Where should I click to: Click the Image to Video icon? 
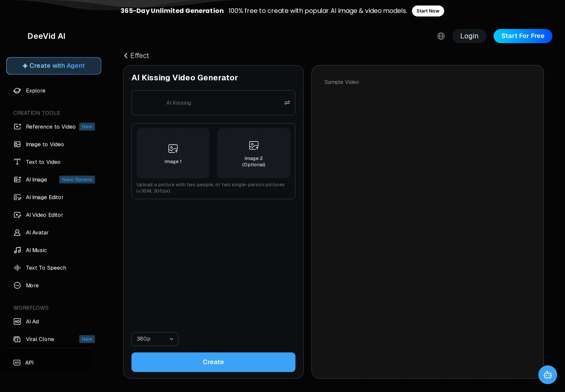[x=17, y=144]
